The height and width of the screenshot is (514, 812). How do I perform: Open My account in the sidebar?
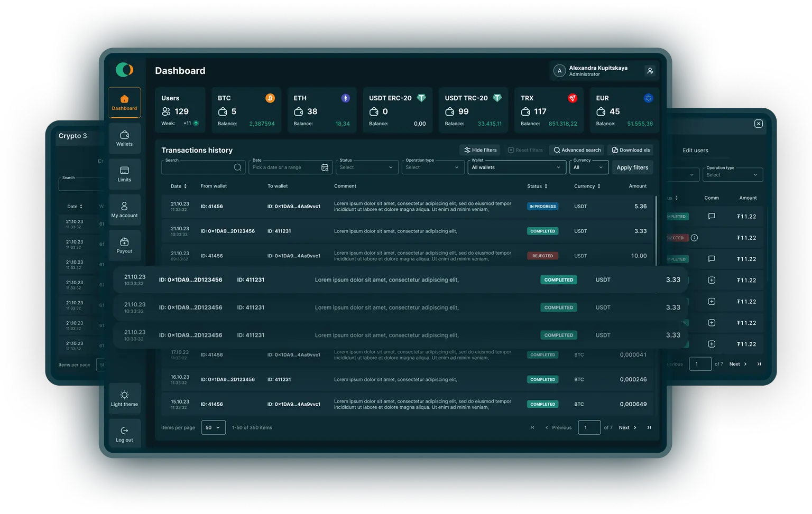(124, 210)
